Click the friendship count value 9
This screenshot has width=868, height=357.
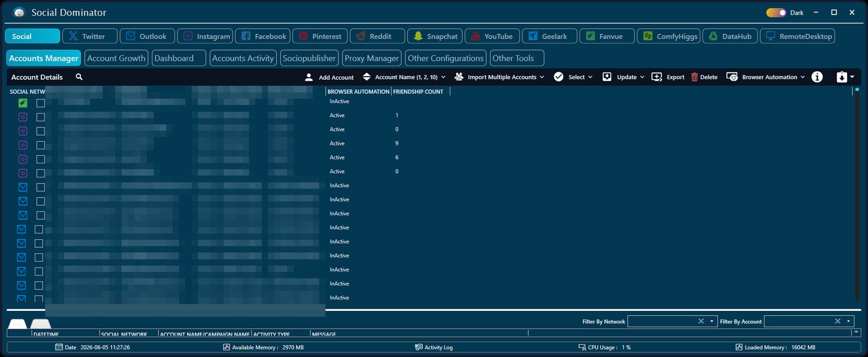[x=397, y=143]
